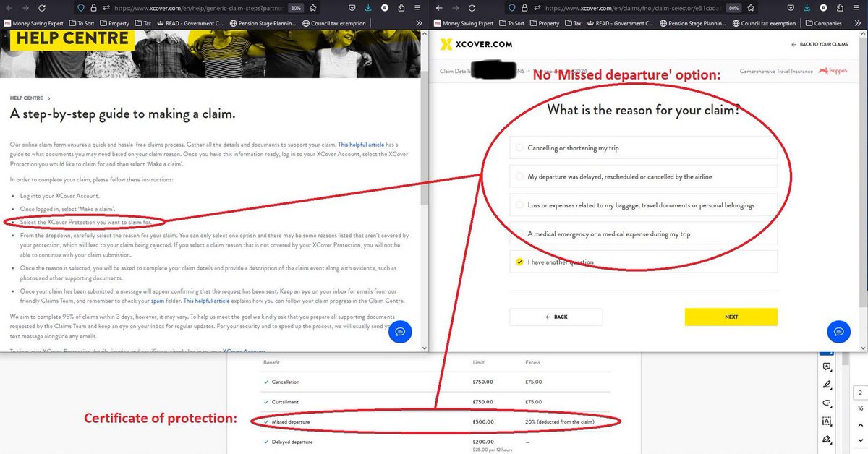Select 'I have another question' option

tap(643, 262)
